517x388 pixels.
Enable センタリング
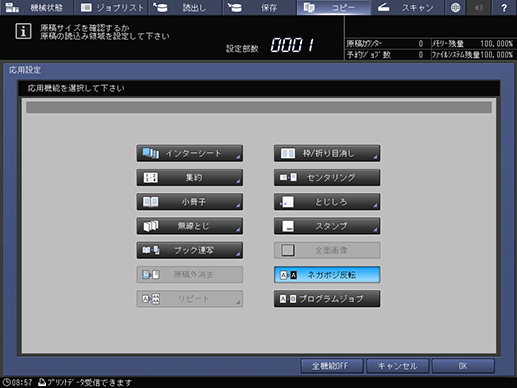pyautogui.click(x=327, y=177)
